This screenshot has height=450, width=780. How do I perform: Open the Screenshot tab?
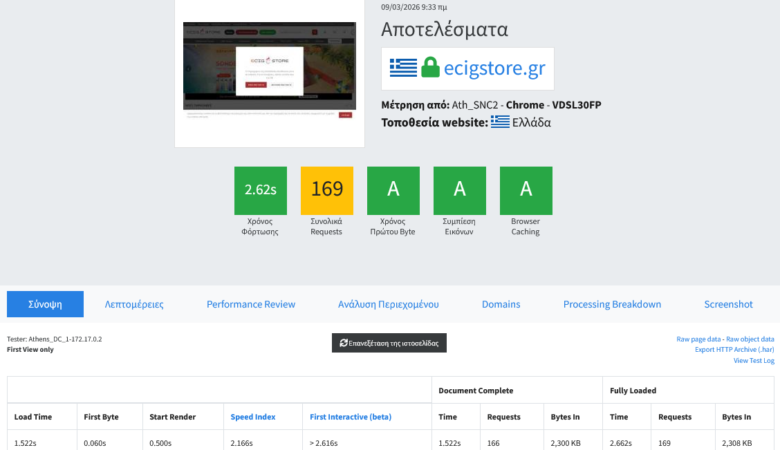728,304
